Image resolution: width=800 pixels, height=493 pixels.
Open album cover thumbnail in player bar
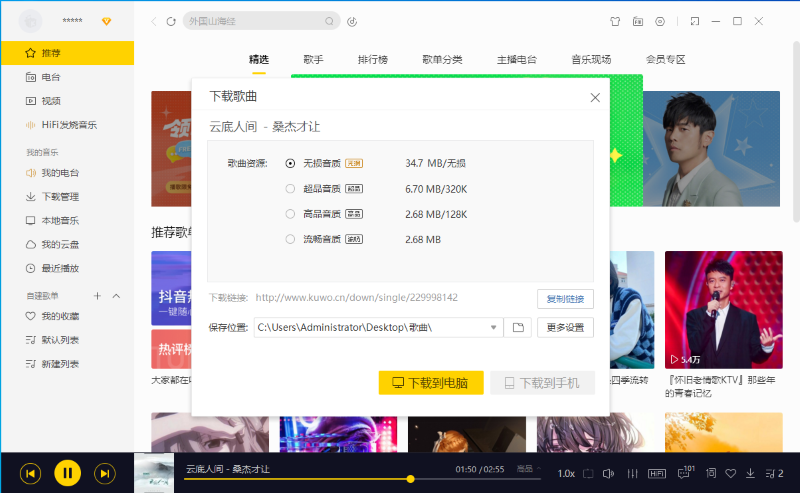(154, 473)
